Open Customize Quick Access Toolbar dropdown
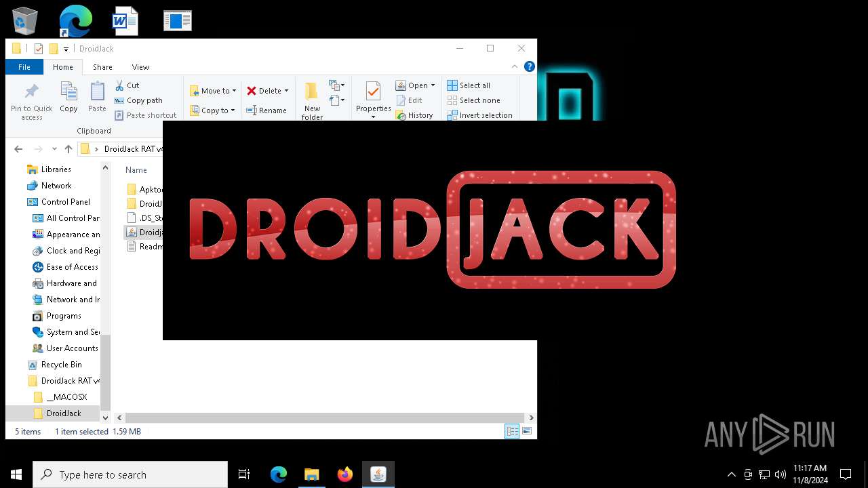 click(x=66, y=49)
